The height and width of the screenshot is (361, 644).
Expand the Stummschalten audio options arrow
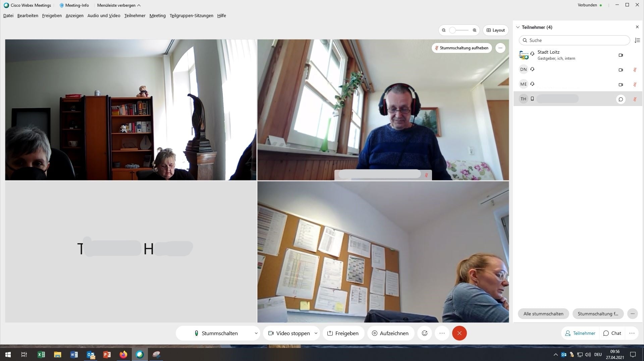click(256, 333)
